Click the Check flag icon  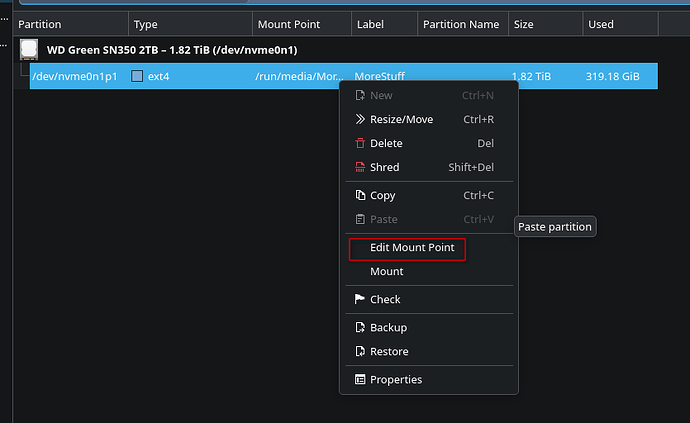[x=360, y=299]
